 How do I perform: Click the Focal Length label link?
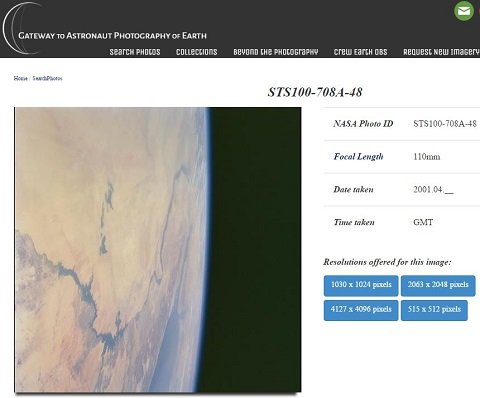coord(358,157)
